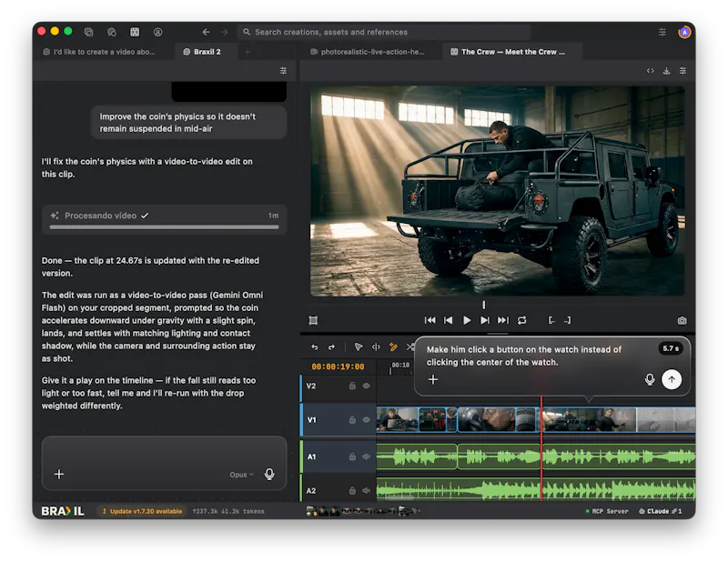Go back with the left arrow
This screenshot has height=562, width=728.
[206, 32]
